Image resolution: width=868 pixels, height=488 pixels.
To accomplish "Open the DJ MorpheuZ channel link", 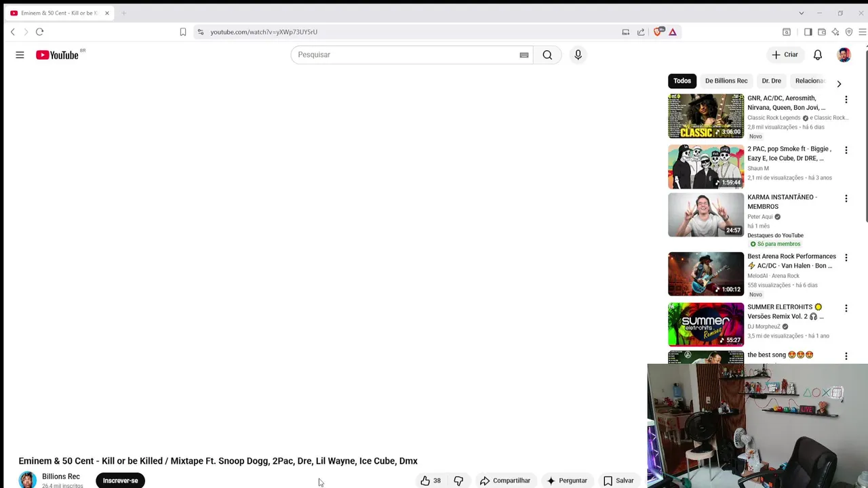I will pos(764,327).
